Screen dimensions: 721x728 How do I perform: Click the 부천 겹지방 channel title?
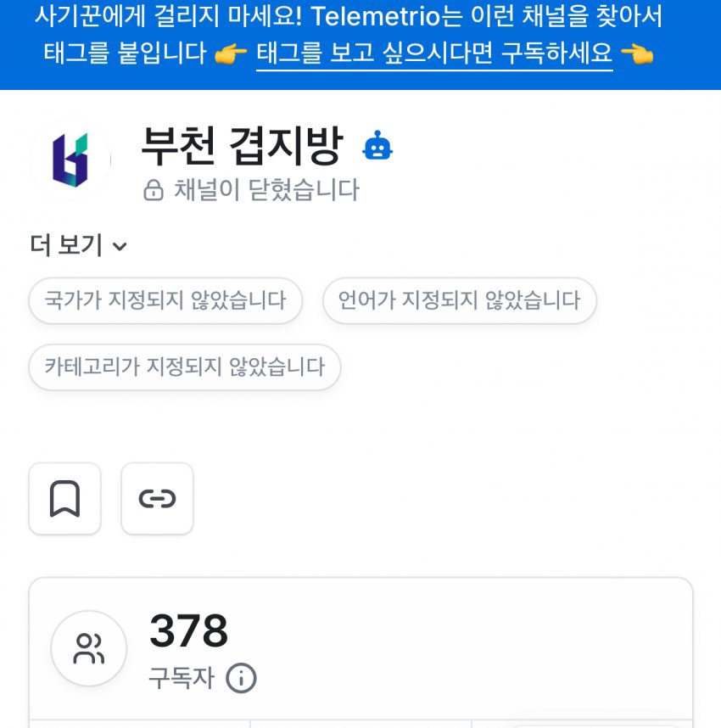coord(242,147)
